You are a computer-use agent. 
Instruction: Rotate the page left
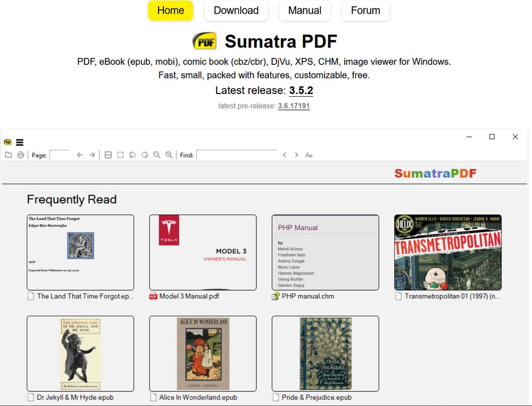point(132,155)
